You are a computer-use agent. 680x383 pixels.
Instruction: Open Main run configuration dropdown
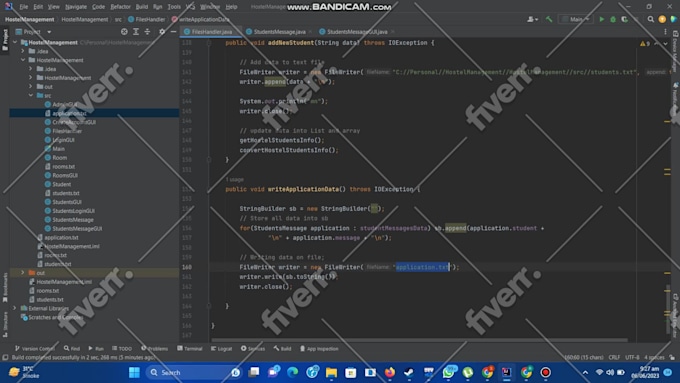pos(576,19)
